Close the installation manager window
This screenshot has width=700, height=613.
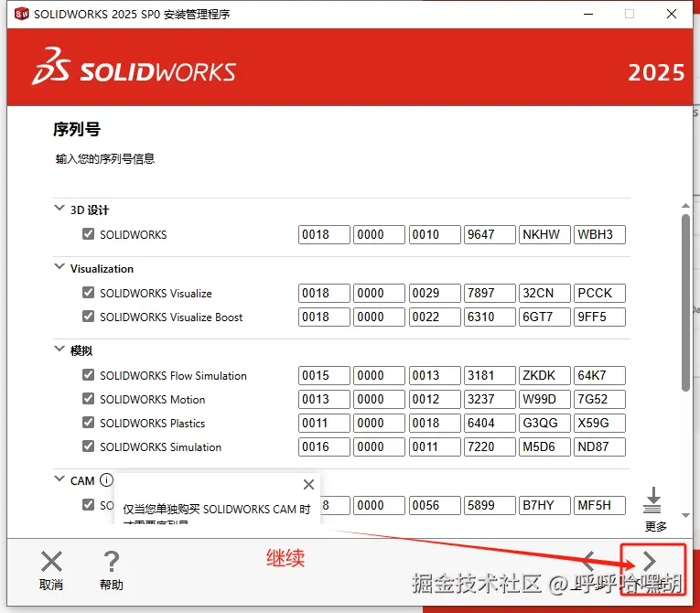pyautogui.click(x=672, y=15)
